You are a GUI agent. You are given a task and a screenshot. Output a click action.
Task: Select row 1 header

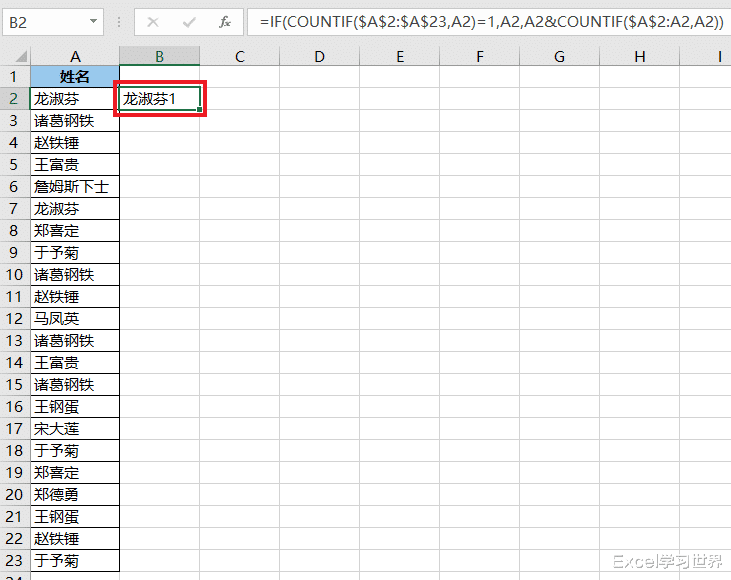click(x=14, y=76)
